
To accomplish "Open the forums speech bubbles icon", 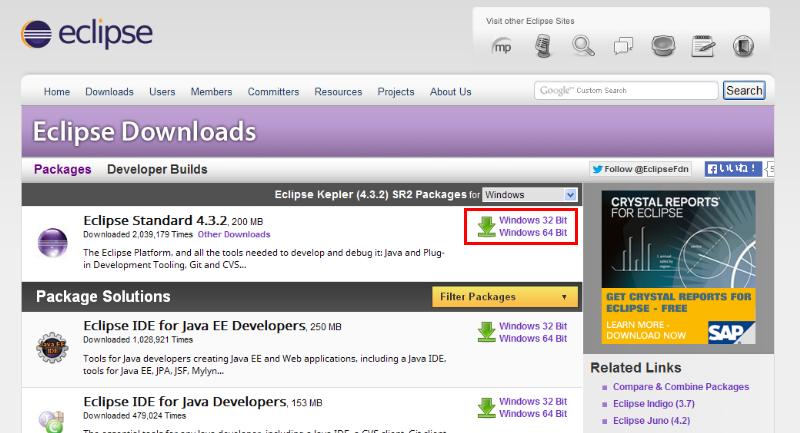I will click(623, 46).
